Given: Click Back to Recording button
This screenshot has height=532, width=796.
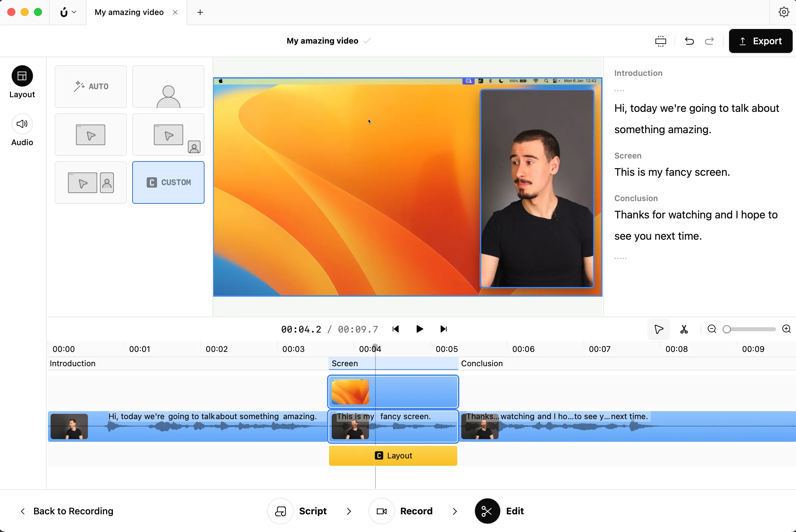Looking at the screenshot, I should pos(66,511).
